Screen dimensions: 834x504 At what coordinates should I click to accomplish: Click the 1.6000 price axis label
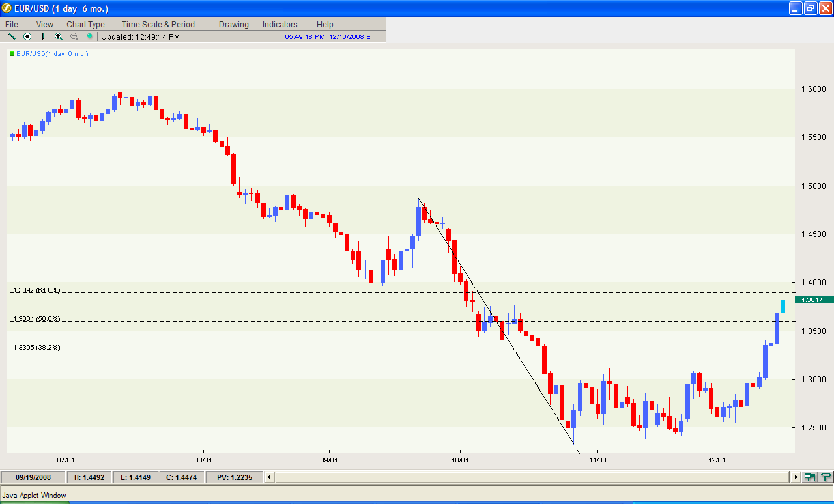(x=812, y=89)
